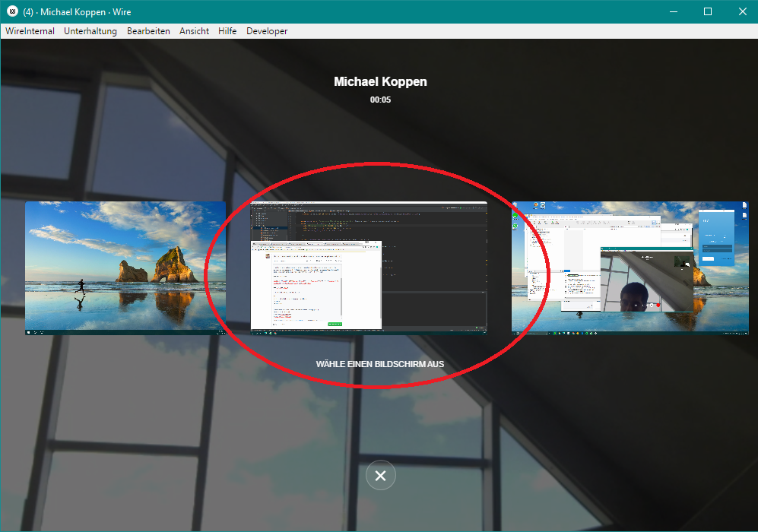Minimize the Wire window

click(674, 11)
